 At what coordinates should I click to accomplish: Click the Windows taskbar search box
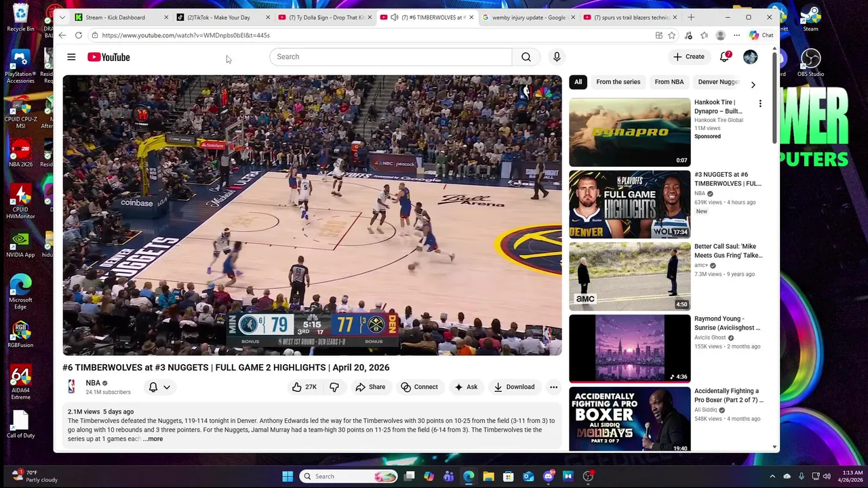(x=349, y=476)
